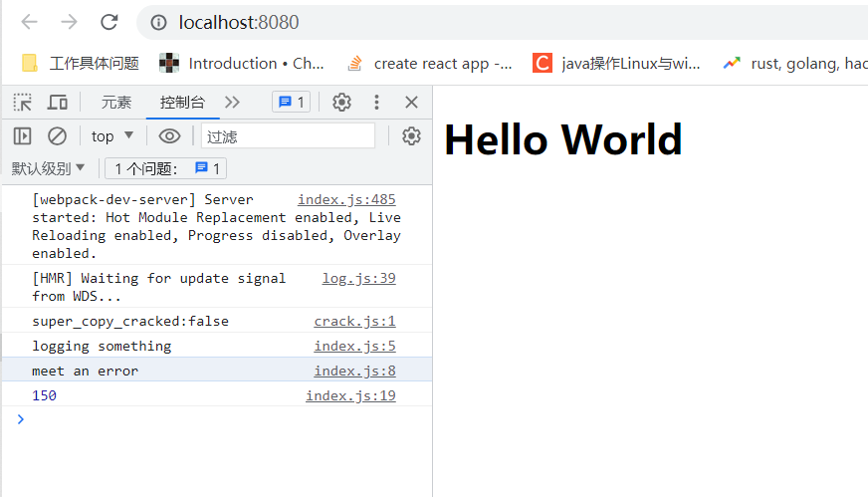
Task: Reload the page at localhost:8080
Action: click(109, 22)
